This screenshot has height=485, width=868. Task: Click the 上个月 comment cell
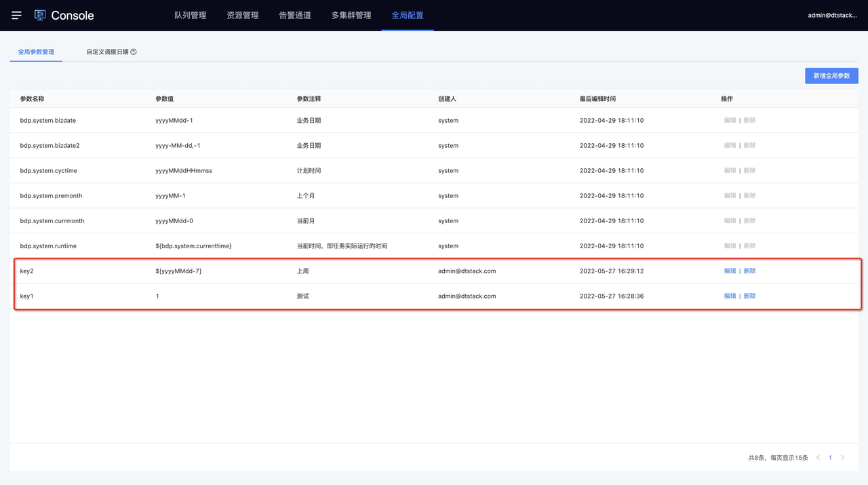click(x=306, y=195)
